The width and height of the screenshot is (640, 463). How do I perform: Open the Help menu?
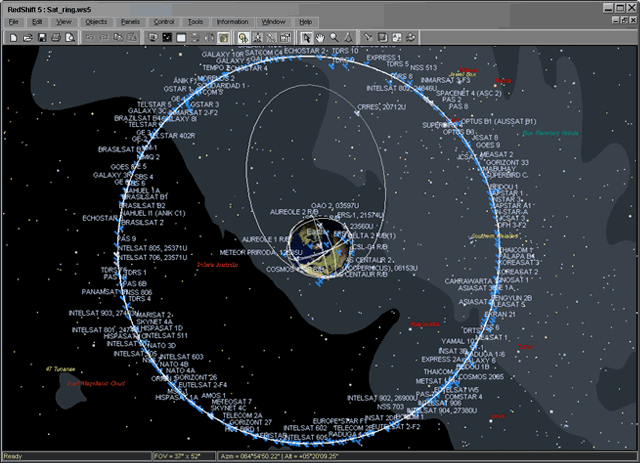tap(305, 21)
